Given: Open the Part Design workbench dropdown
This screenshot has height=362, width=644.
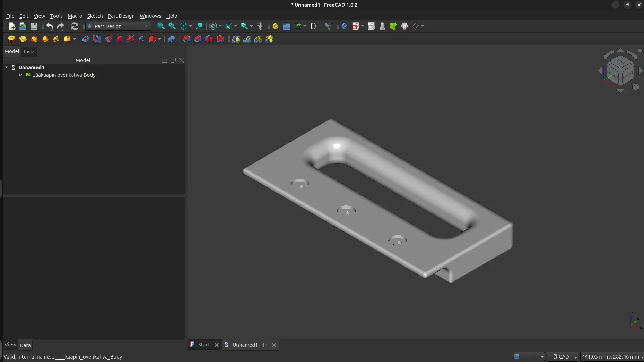Looking at the screenshot, I should 118,26.
